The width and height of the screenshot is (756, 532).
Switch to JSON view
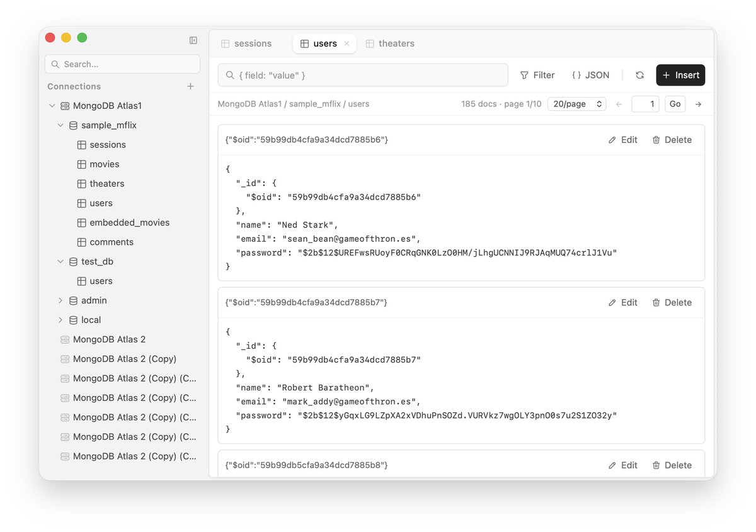590,75
